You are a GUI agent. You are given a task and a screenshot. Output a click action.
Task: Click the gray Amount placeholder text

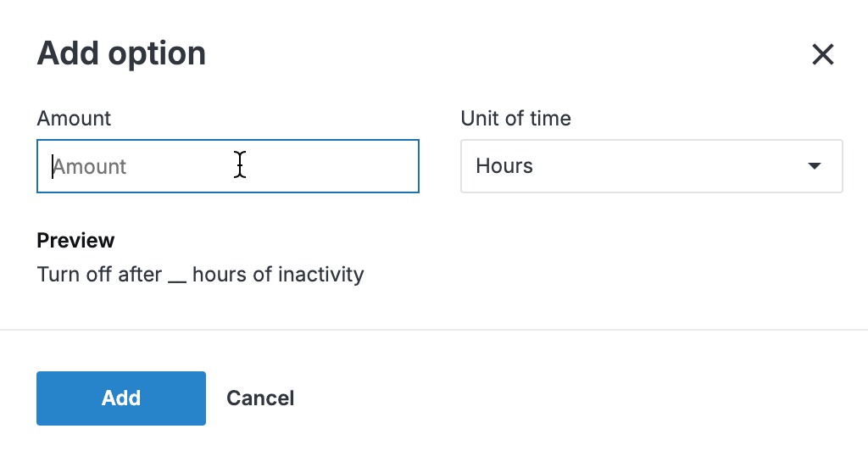(x=90, y=167)
